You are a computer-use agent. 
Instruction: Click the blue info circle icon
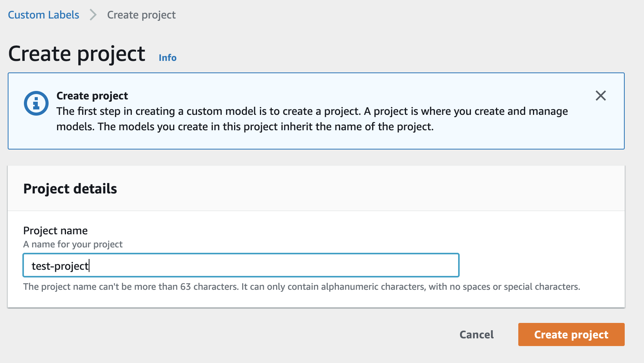coord(36,103)
